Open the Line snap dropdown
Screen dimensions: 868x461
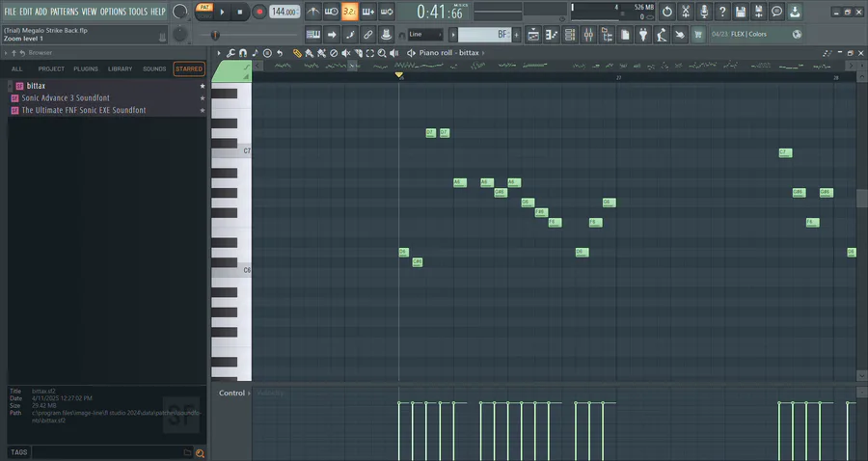tap(425, 35)
